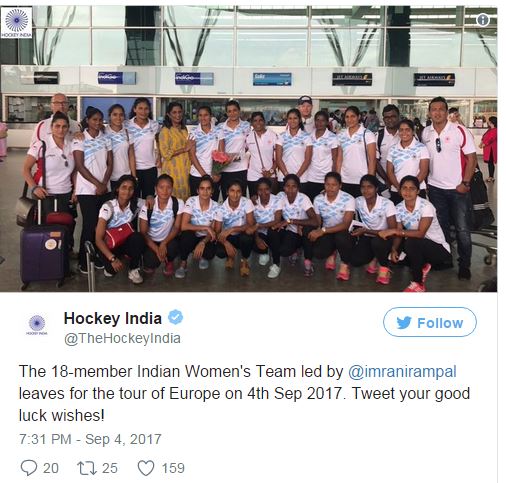
Task: Click the flower bouquet in photo
Action: (x=221, y=162)
